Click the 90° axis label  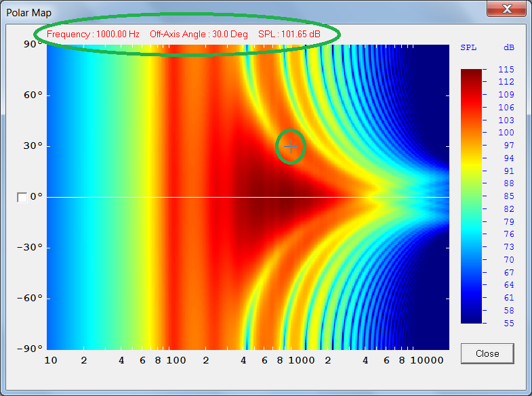click(33, 45)
